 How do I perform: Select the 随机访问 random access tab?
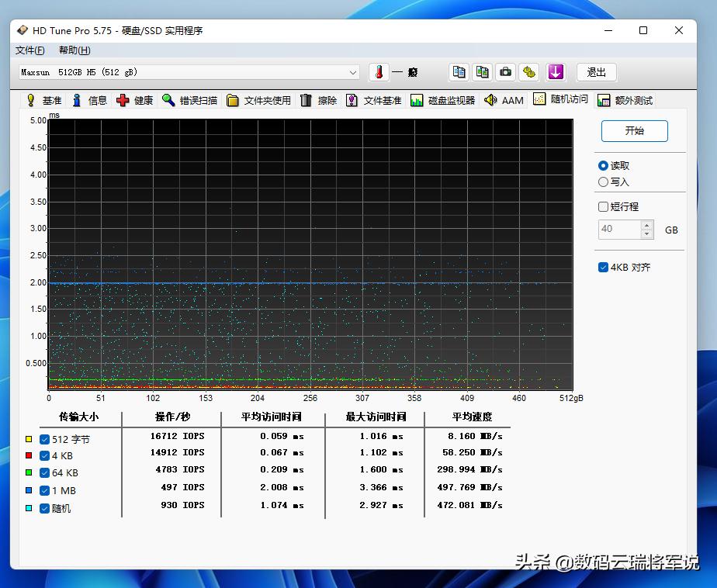(x=560, y=99)
